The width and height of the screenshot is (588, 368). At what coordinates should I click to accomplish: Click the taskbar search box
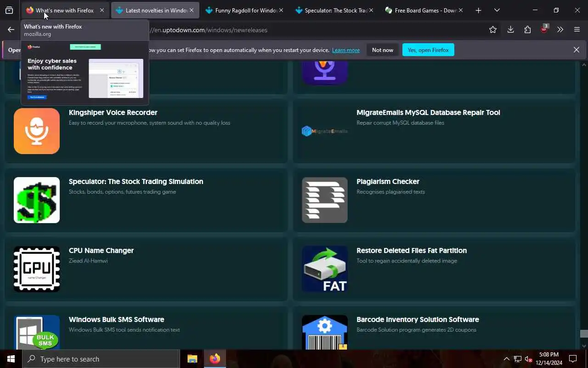click(101, 359)
